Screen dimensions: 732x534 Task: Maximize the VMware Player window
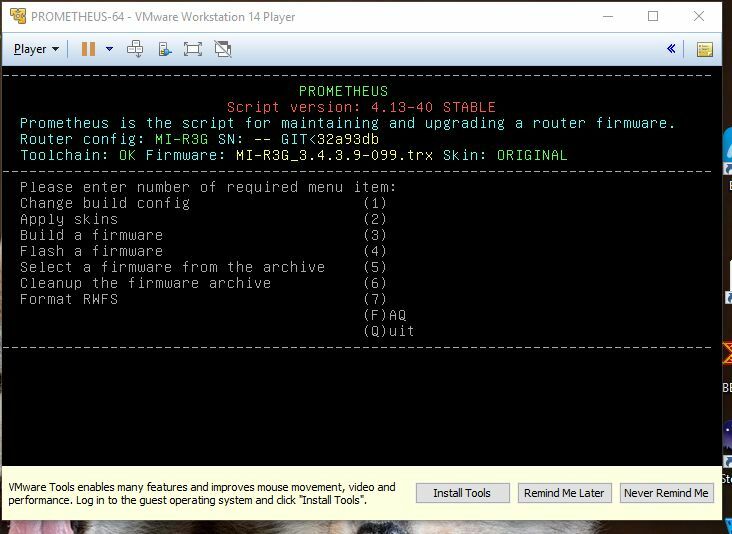(x=653, y=16)
